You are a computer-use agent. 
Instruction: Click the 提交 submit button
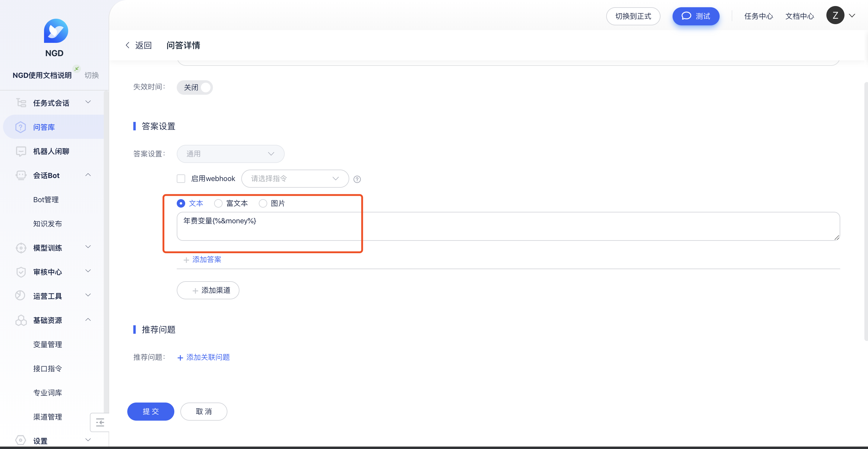click(150, 412)
